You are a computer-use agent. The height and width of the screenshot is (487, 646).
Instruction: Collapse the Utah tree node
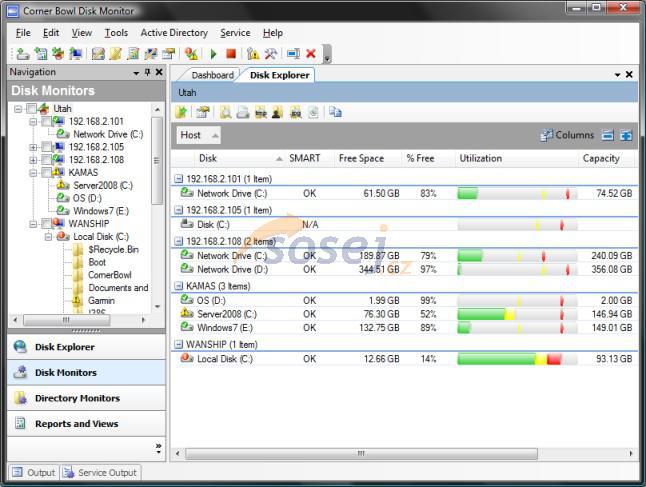point(18,109)
